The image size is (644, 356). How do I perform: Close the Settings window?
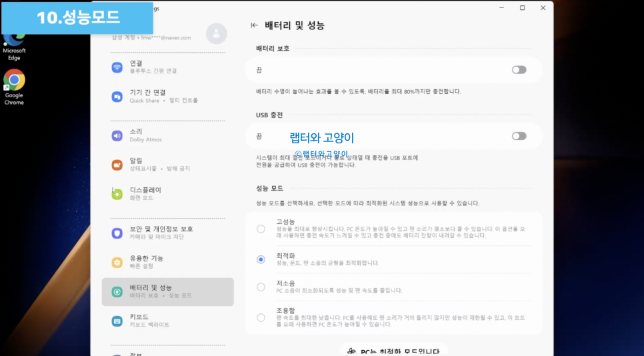coord(543,8)
